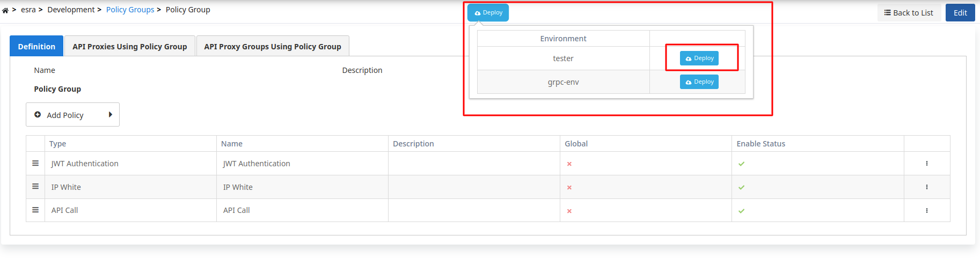Deploy to the tester environment
Image resolution: width=980 pixels, height=273 pixels.
click(x=699, y=58)
